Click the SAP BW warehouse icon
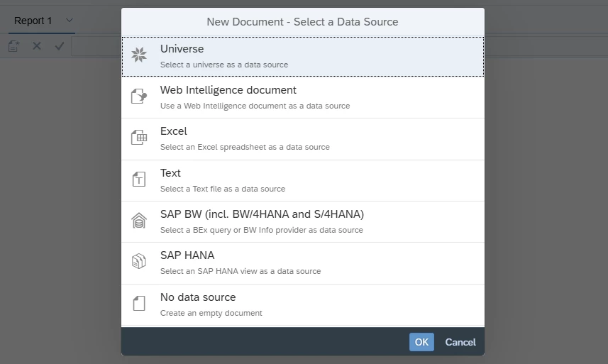The image size is (608, 364). [139, 221]
